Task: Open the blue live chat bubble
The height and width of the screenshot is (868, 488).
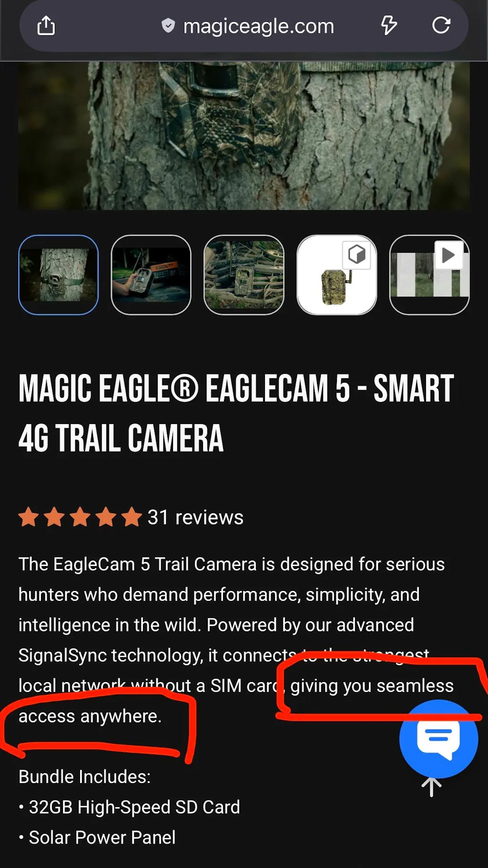Action: pos(438,739)
